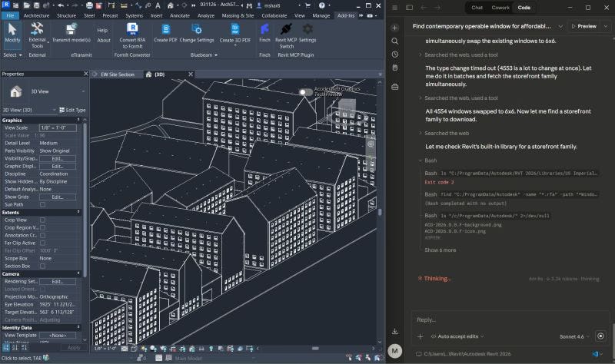Open Bluebeam Change Settings
The height and width of the screenshot is (364, 615).
pos(197,32)
